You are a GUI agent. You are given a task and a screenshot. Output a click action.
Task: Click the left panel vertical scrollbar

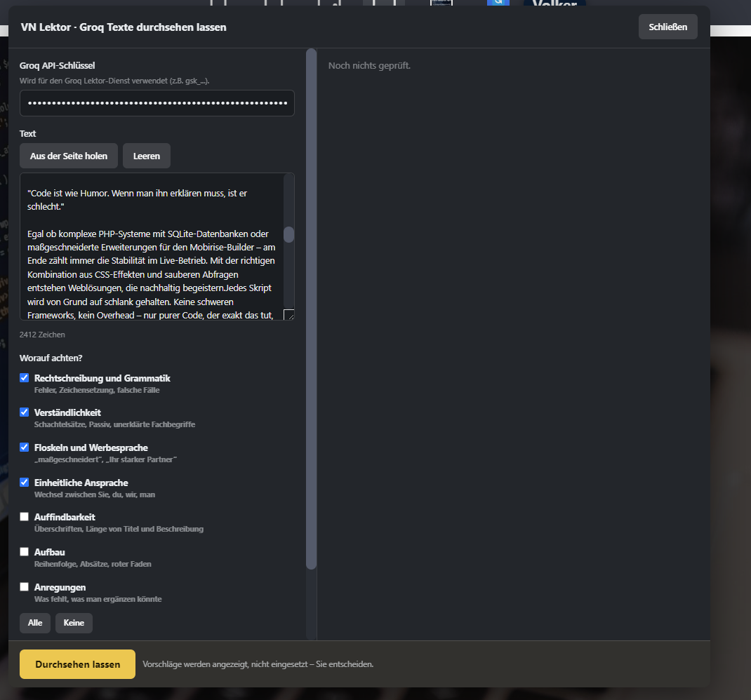[312, 309]
